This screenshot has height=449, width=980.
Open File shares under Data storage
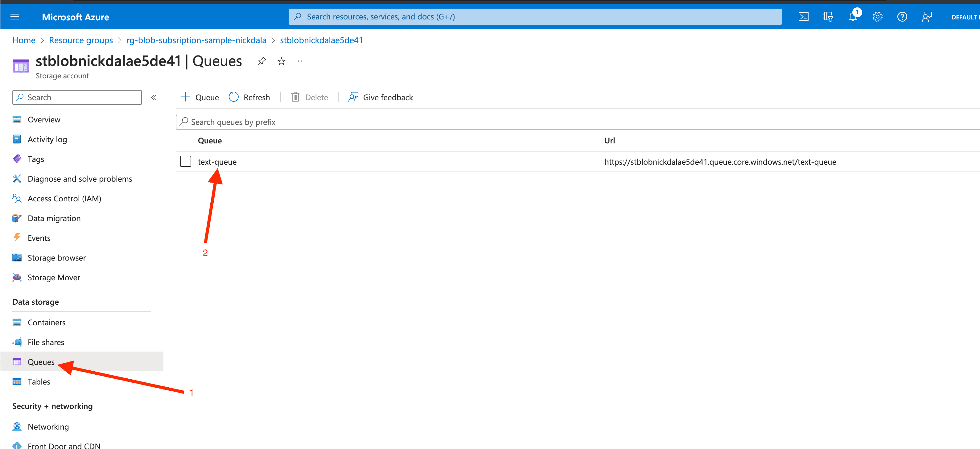click(x=46, y=343)
